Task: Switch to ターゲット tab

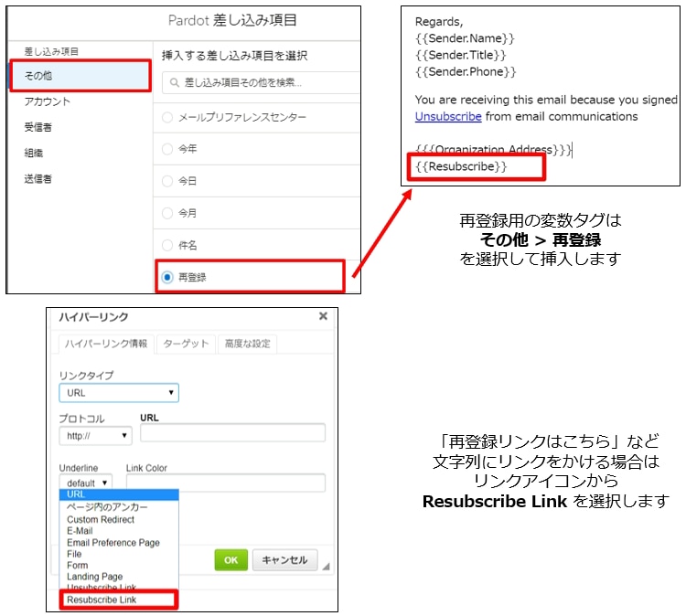Action: tap(186, 344)
